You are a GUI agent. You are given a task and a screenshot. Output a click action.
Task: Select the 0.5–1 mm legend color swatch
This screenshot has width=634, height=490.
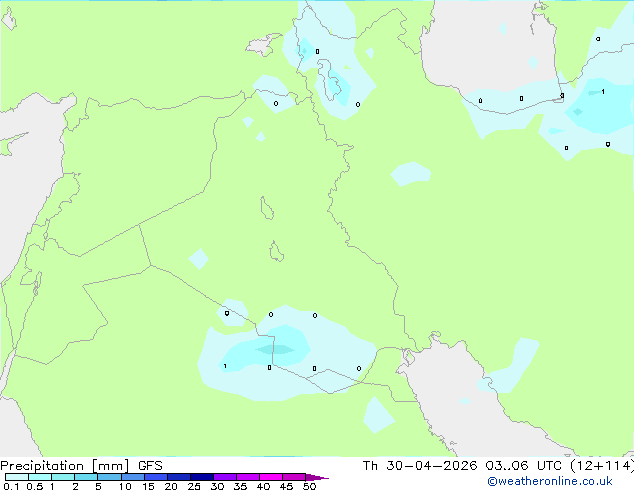tap(40, 477)
